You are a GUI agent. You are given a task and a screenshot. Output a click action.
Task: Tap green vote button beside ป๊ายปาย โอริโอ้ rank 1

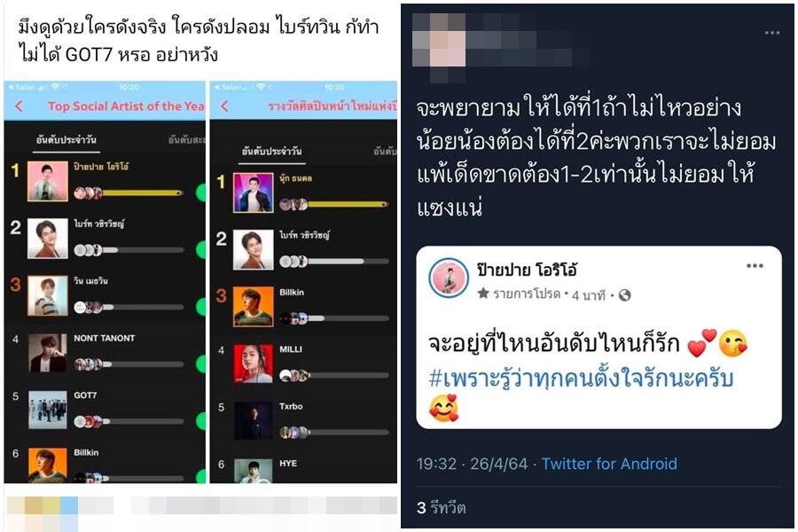(x=201, y=193)
